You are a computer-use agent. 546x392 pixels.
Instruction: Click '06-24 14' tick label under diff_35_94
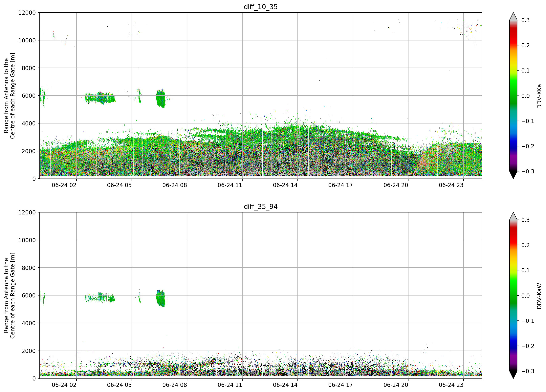285,385
